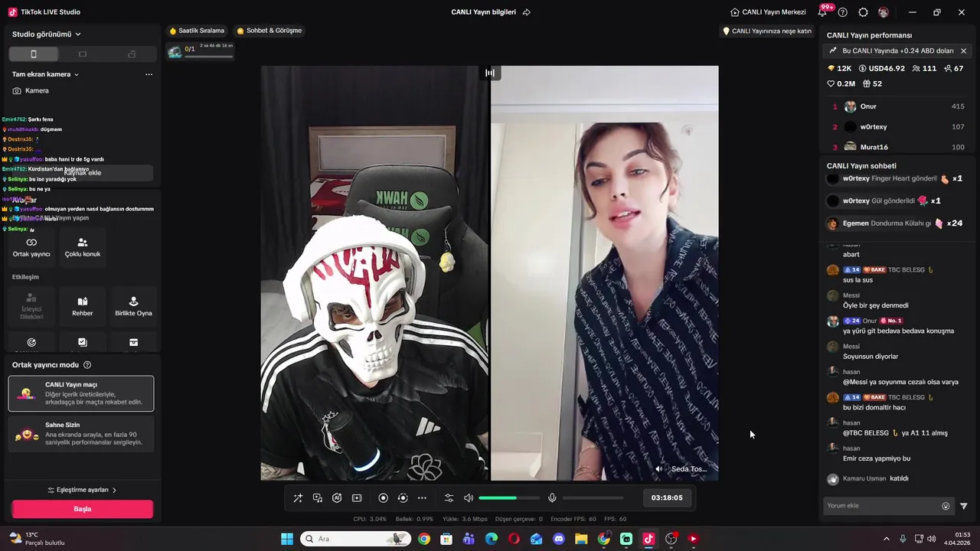
Task: Open the audio mixer settings icon
Action: coord(449,498)
